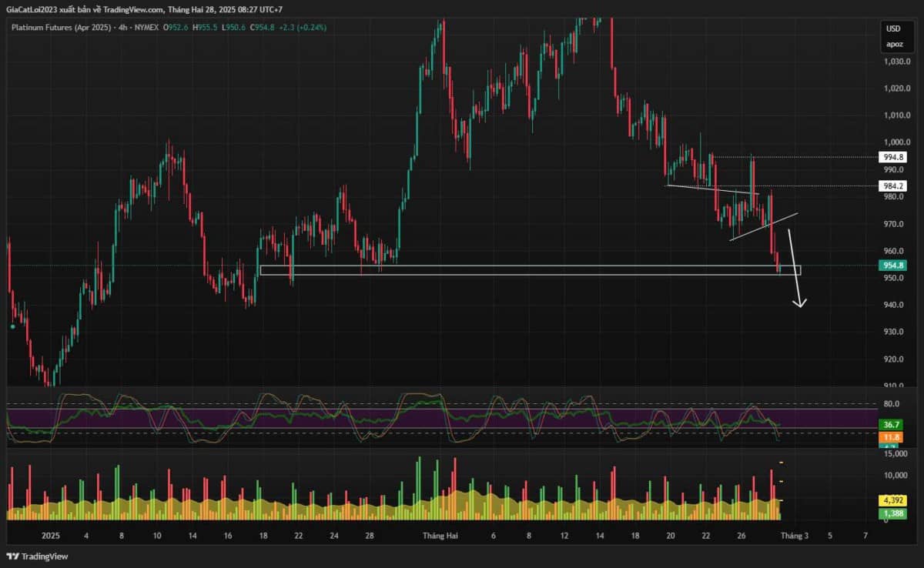Image resolution: width=924 pixels, height=568 pixels.
Task: Click the 994.8 price label
Action: 893,157
